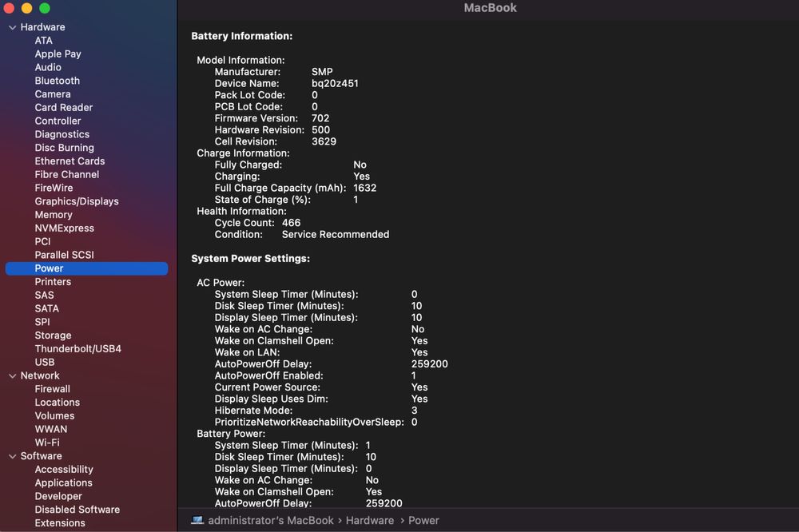Click Network category label

[x=40, y=375]
